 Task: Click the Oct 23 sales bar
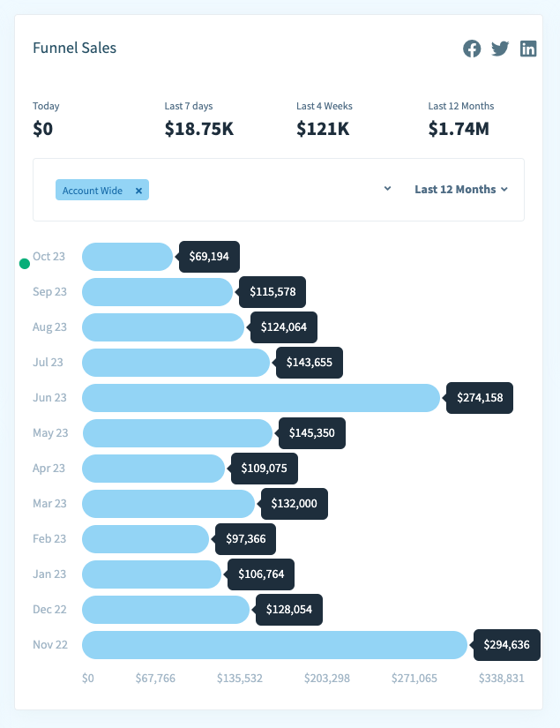tap(127, 257)
